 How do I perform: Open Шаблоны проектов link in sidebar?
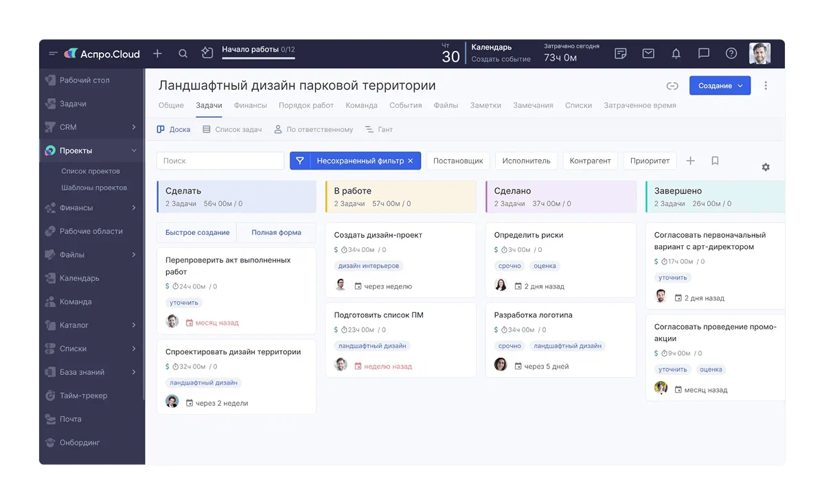(x=93, y=187)
